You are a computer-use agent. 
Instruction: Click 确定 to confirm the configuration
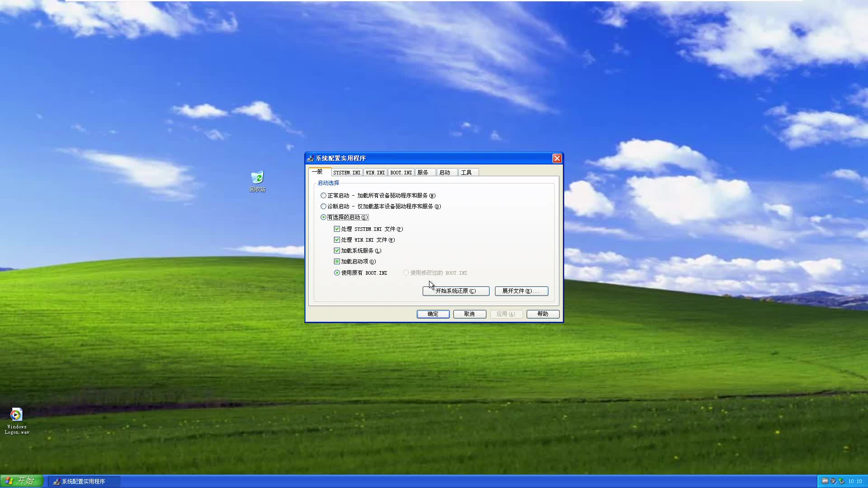click(x=432, y=314)
